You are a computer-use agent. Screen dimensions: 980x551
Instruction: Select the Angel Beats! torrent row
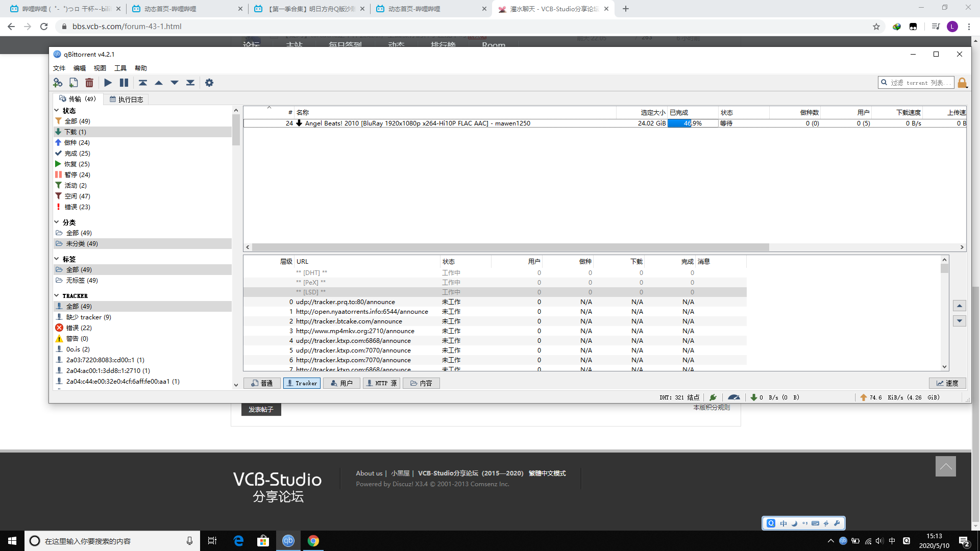(x=605, y=123)
